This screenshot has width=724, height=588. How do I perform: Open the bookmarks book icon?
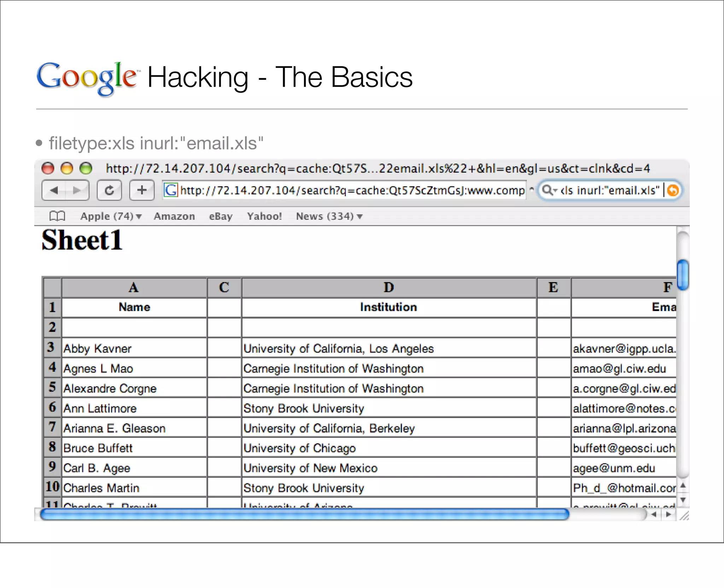(x=57, y=216)
